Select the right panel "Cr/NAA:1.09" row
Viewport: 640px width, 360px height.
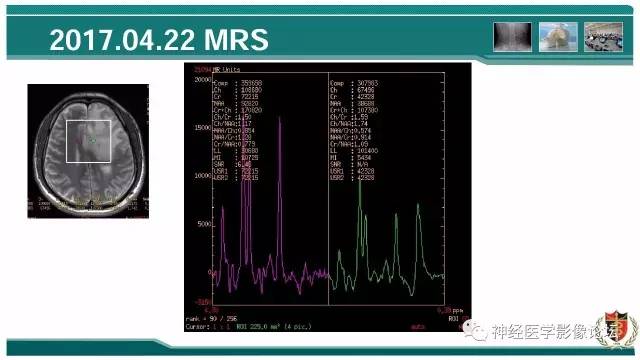(349, 144)
